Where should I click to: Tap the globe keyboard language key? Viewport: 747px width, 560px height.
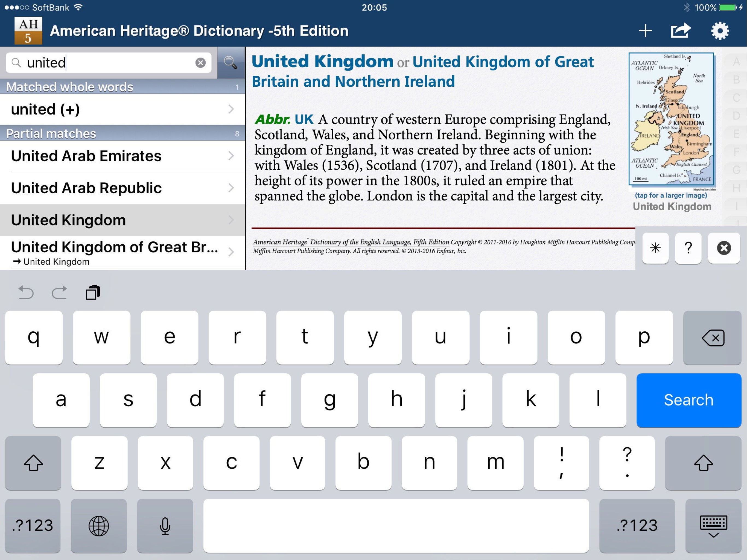click(x=99, y=526)
